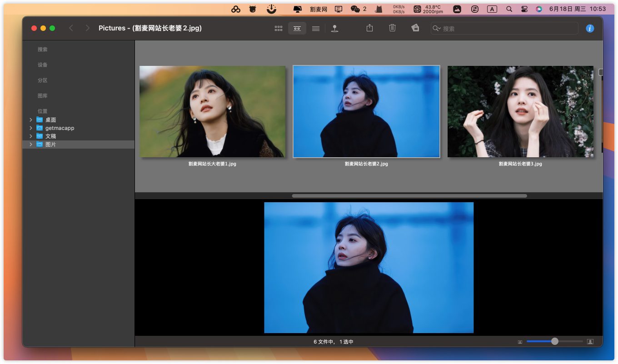This screenshot has width=618, height=364.
Task: Click the small thumbnail size icon
Action: 520,341
